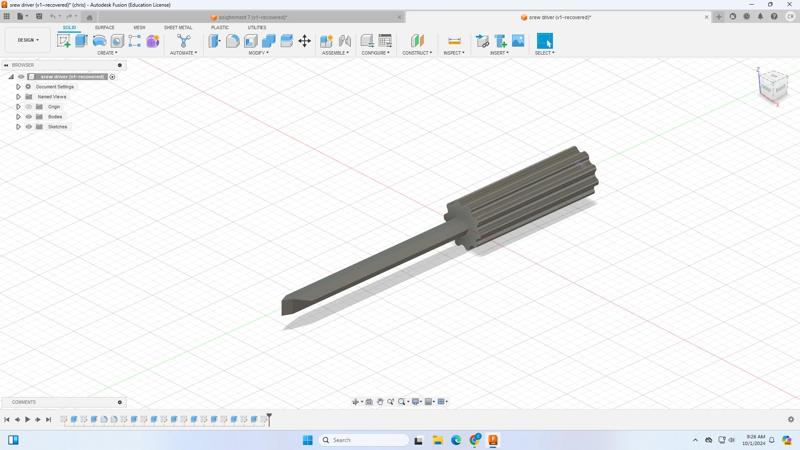
Task: Select the Rectangular Pattern tool
Action: click(135, 41)
